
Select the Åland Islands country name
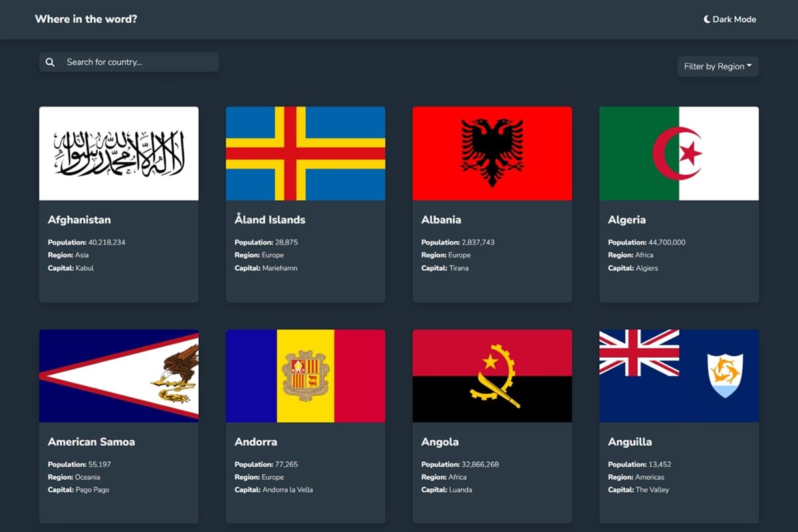(270, 220)
